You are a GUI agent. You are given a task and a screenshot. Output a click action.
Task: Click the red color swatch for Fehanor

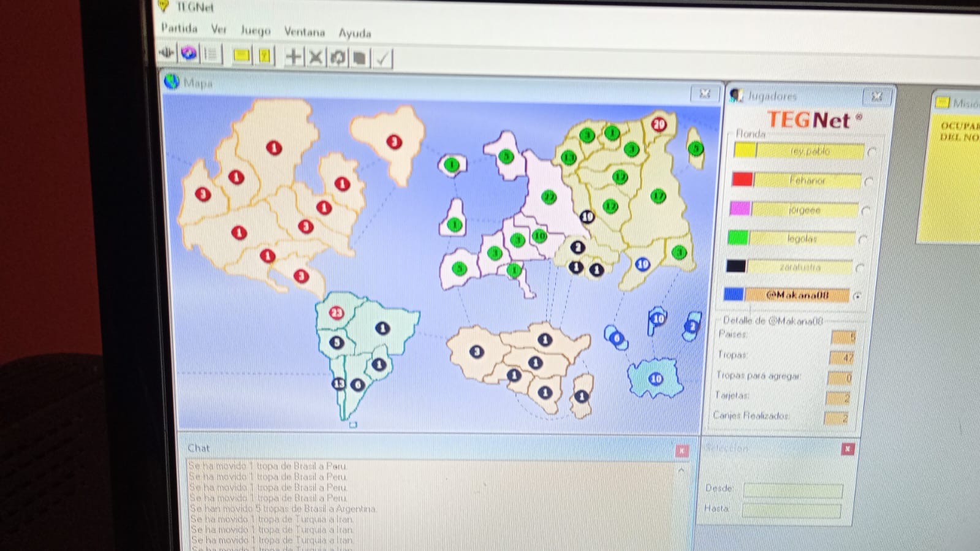pyautogui.click(x=742, y=179)
